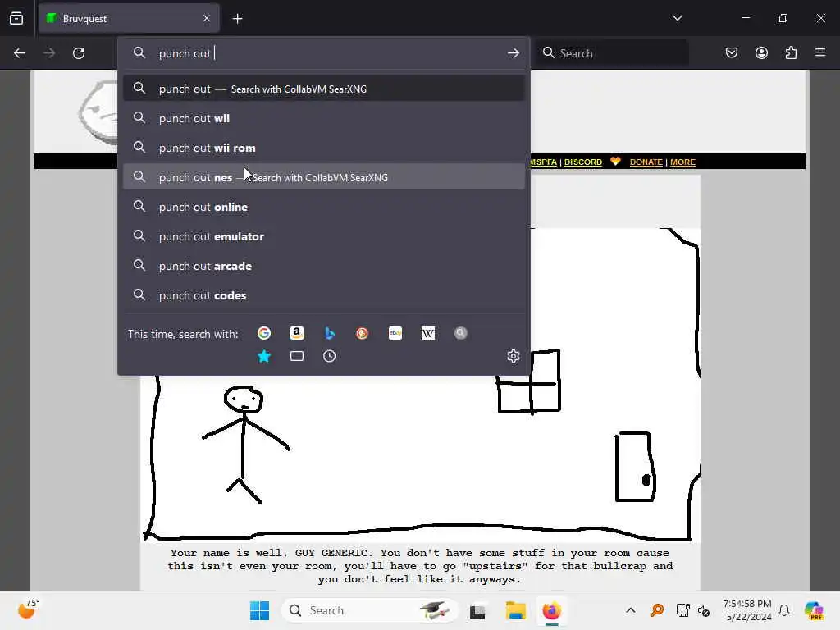This screenshot has width=840, height=630.
Task: Search bookmarks using the star icon
Action: pyautogui.click(x=264, y=356)
